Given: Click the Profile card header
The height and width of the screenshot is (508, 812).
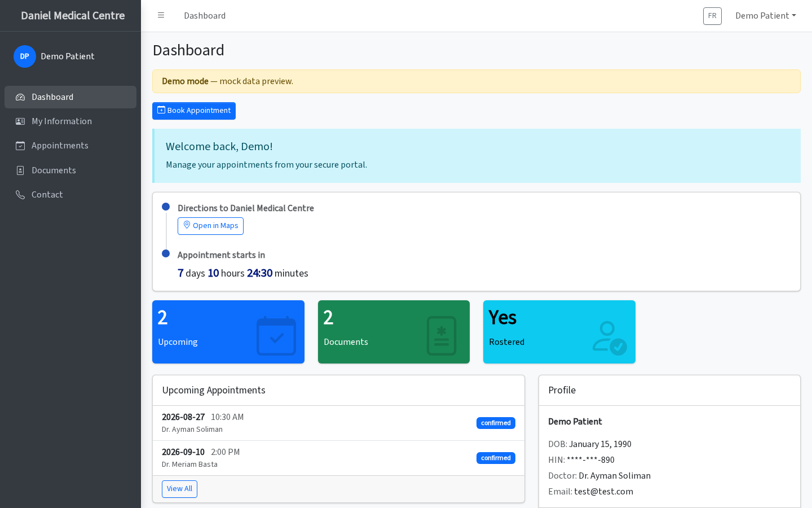Looking at the screenshot, I should 669,391.
